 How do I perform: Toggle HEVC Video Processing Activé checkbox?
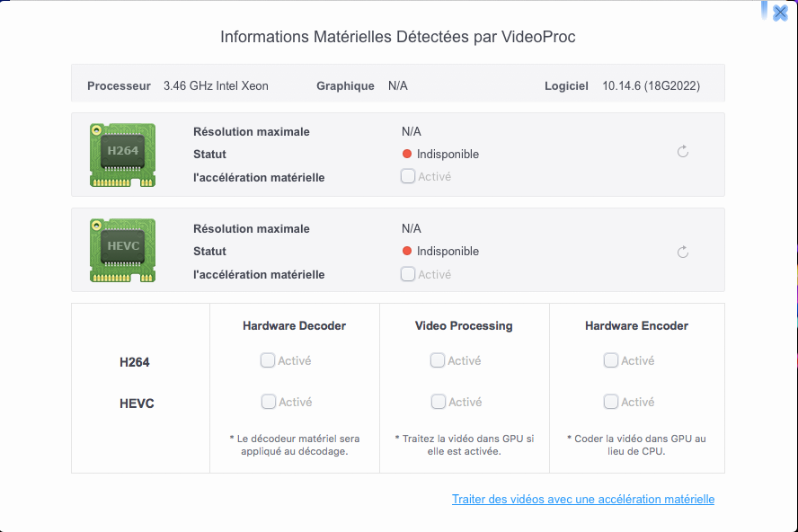click(439, 402)
